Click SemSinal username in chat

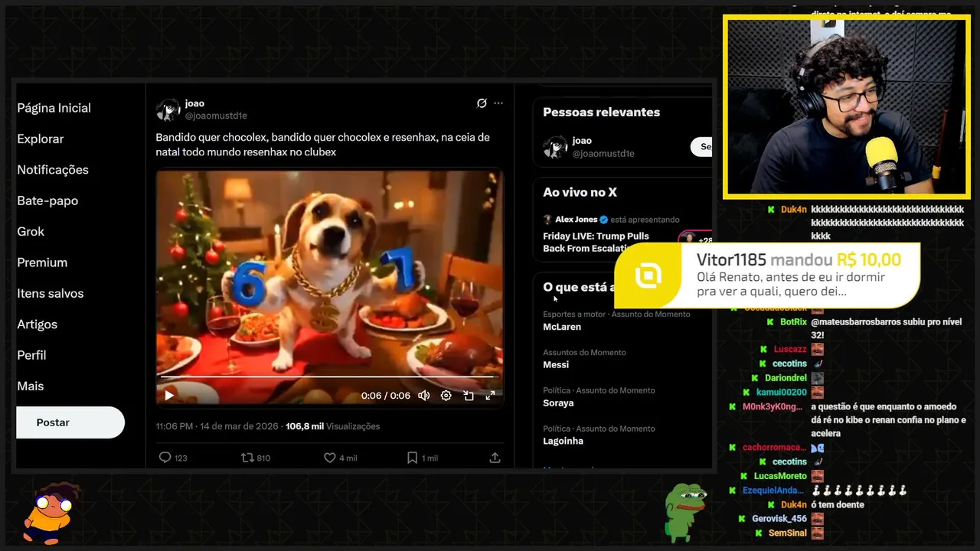coord(788,533)
